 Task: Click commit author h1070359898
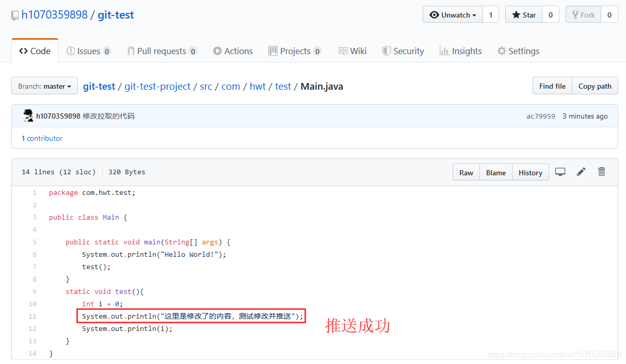[58, 116]
